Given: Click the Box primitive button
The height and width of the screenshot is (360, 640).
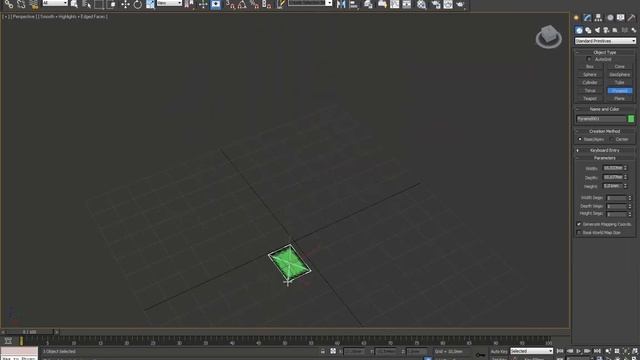Looking at the screenshot, I should (589, 67).
